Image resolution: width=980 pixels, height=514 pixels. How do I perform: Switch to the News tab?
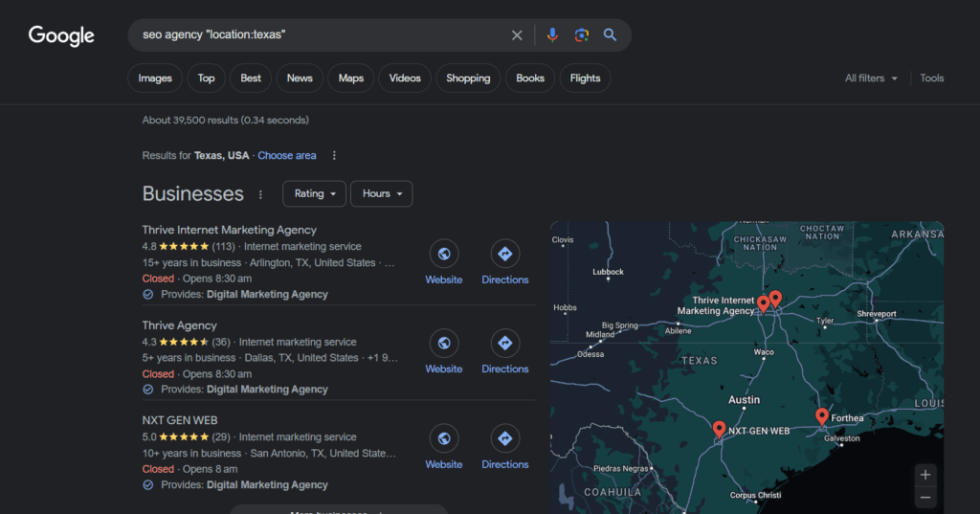(x=300, y=78)
